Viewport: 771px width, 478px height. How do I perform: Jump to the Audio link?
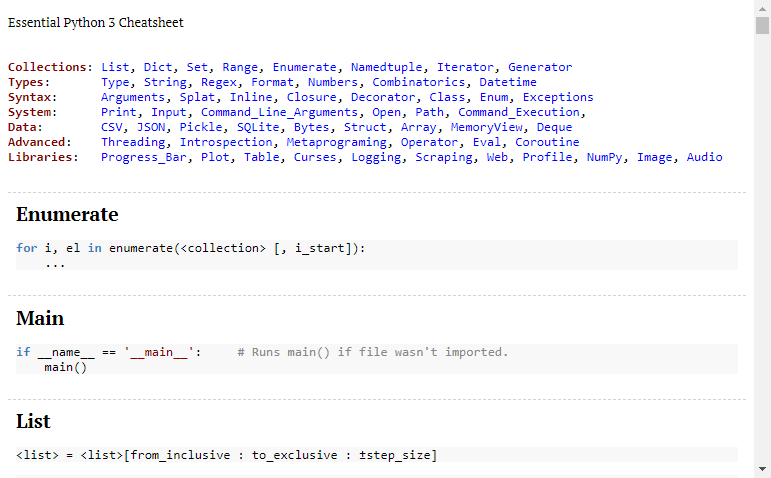[x=705, y=157]
